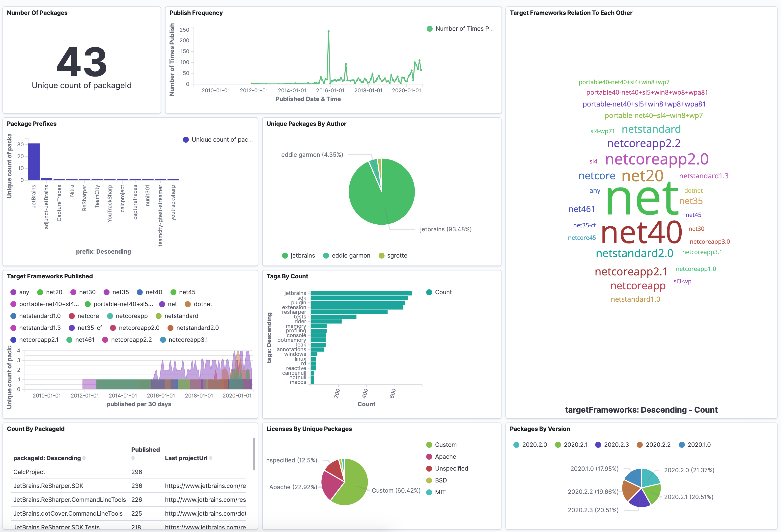Click the Published value '225'
Image resolution: width=781 pixels, height=532 pixels.
tap(137, 514)
